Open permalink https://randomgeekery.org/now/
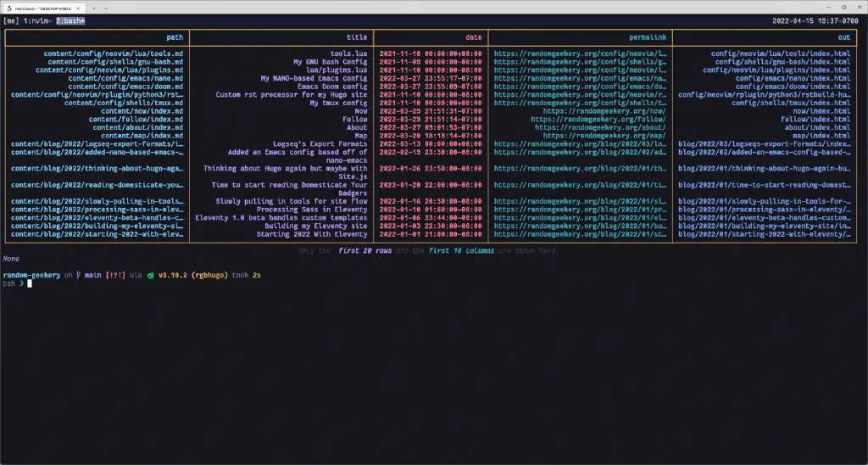Viewport: 868px width, 465px height. 604,111
